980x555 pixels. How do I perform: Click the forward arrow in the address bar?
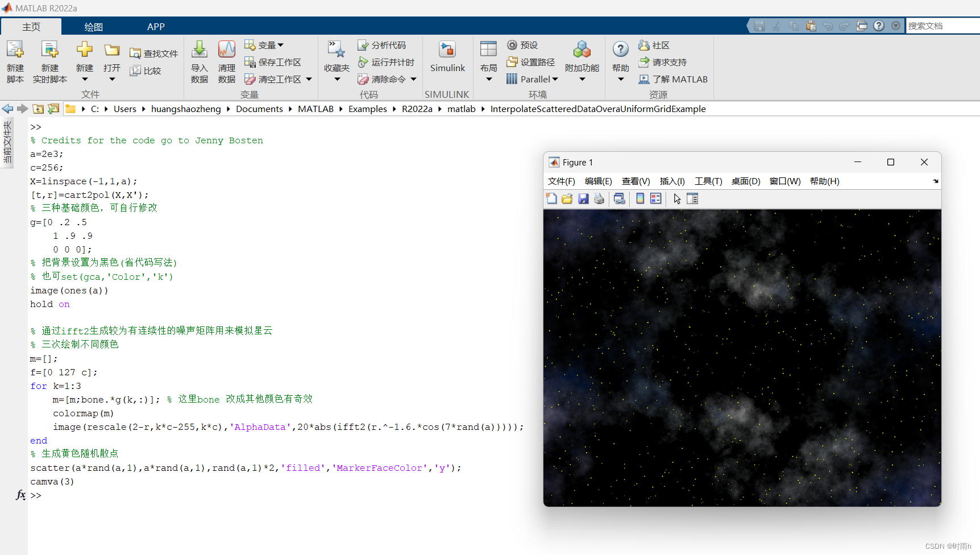(22, 109)
